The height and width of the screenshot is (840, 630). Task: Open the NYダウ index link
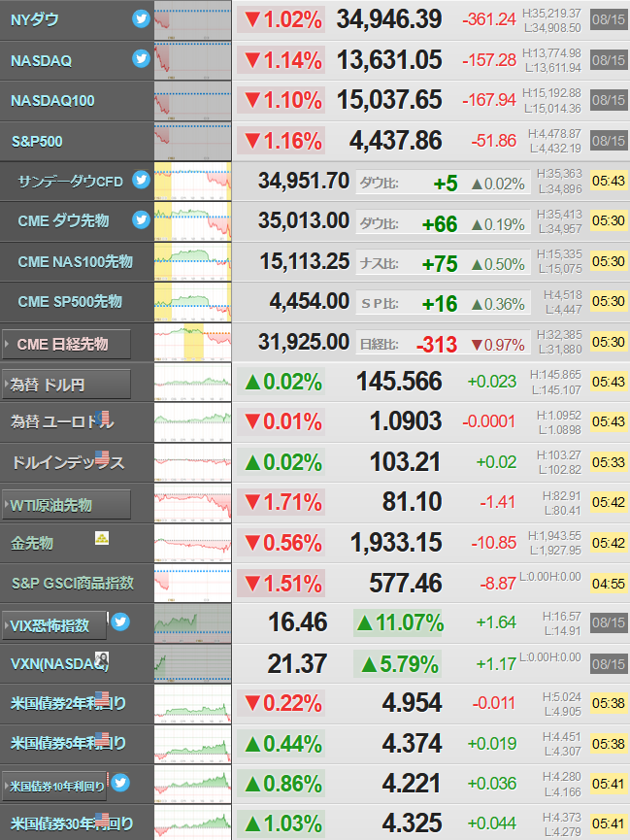point(35,19)
